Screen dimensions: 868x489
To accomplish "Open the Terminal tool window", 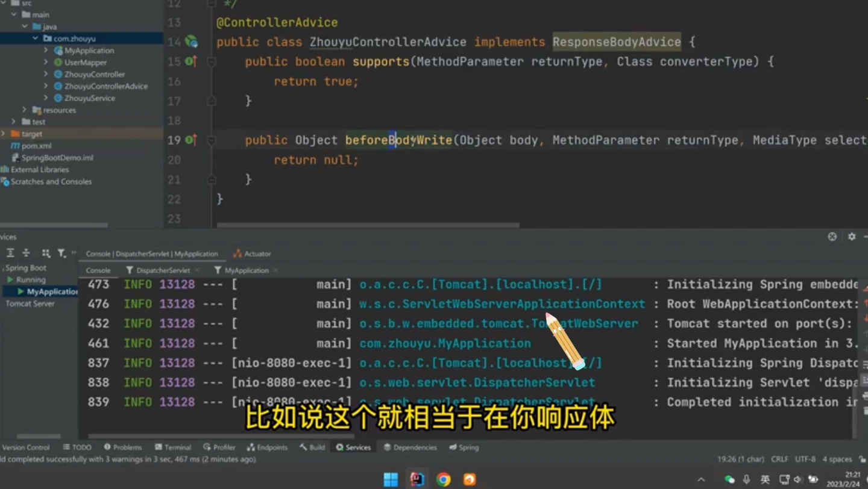I will point(173,447).
